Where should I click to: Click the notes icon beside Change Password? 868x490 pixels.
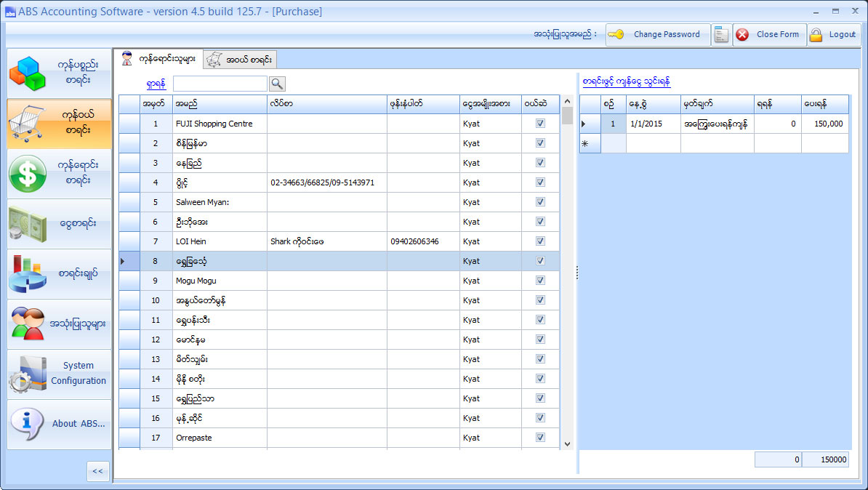(x=721, y=35)
